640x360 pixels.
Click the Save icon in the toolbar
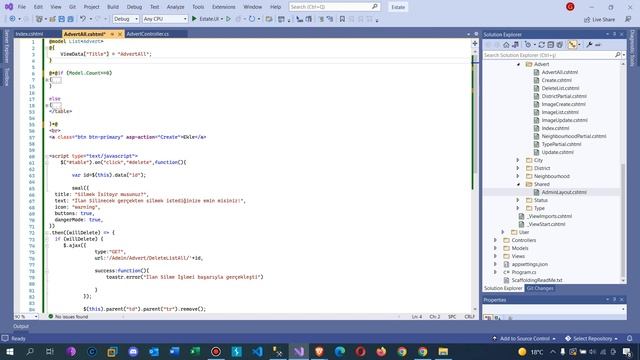tap(61, 19)
